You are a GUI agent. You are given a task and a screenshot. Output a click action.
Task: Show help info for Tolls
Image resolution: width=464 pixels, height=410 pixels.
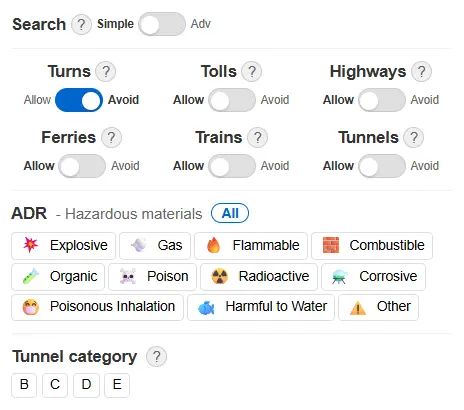click(x=252, y=72)
